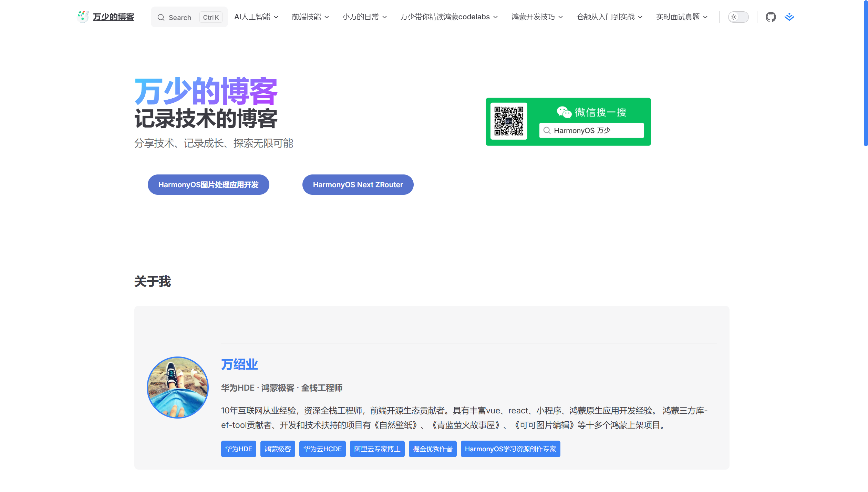This screenshot has height=492, width=868.
Task: Click the GitHub icon in header
Action: (x=771, y=17)
